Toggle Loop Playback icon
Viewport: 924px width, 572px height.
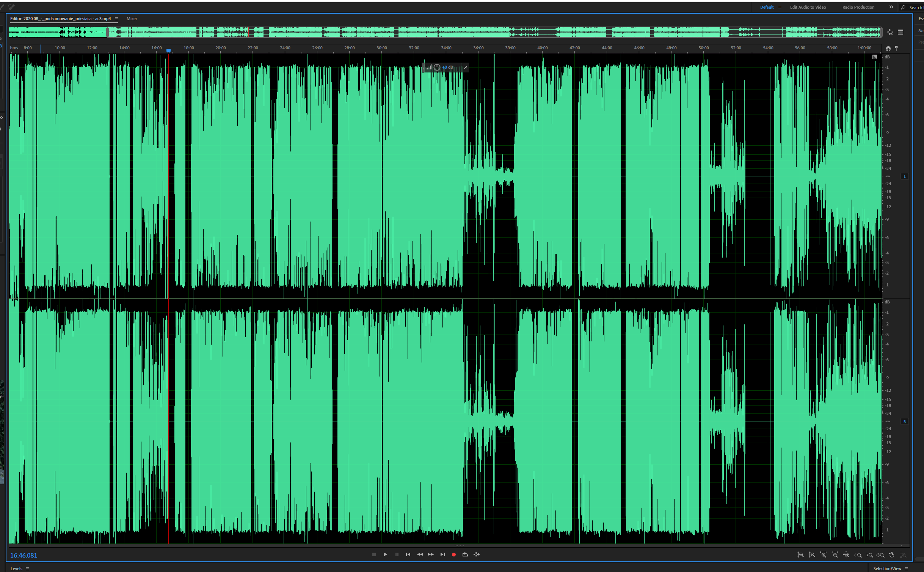coord(465,555)
